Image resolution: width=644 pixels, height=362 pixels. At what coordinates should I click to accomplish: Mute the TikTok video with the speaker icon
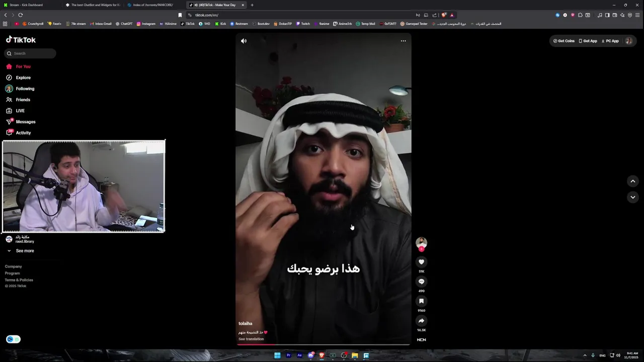pyautogui.click(x=244, y=41)
